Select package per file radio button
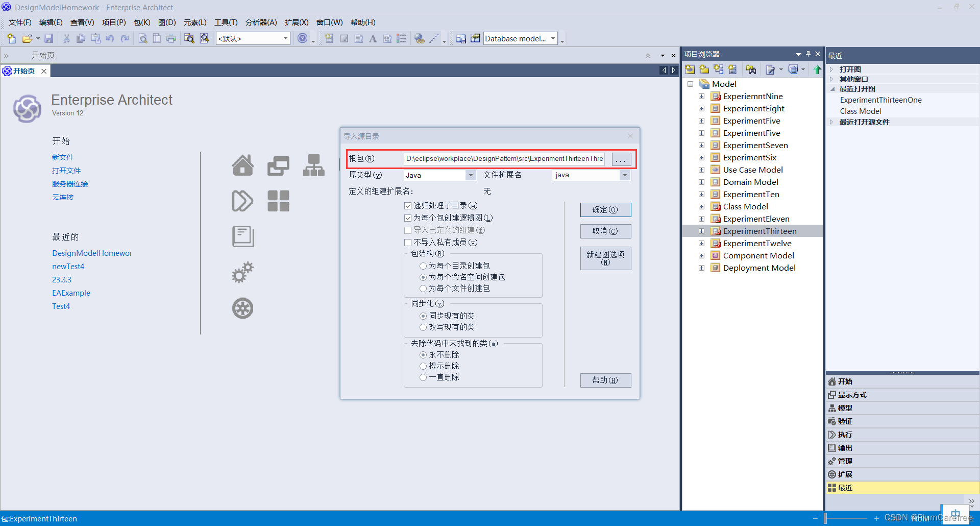Screen dimensions: 980x526 point(423,289)
